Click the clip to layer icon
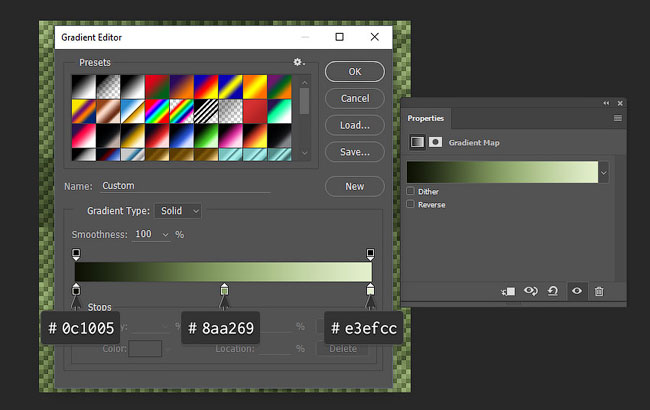 508,291
